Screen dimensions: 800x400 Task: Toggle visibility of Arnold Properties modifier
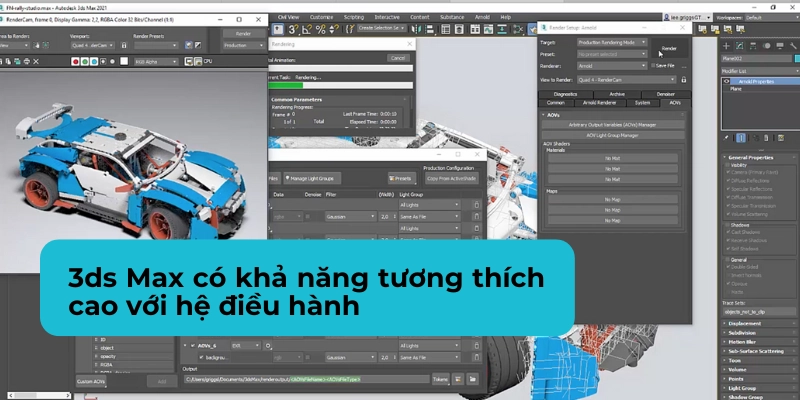pos(727,81)
